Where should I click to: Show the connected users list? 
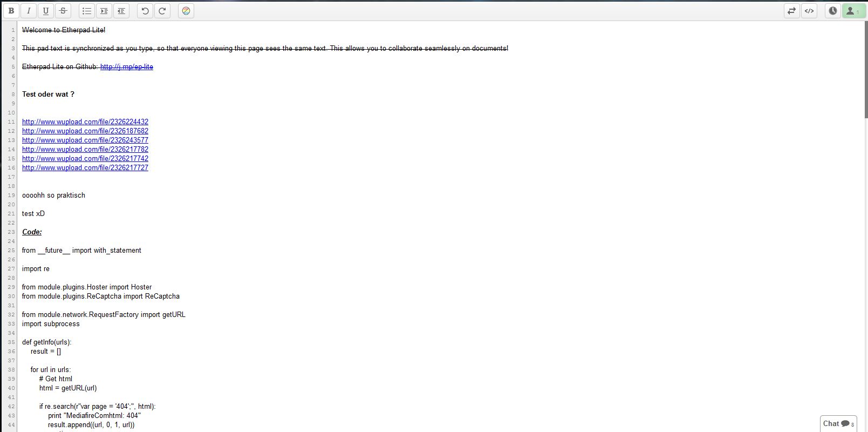(x=853, y=11)
